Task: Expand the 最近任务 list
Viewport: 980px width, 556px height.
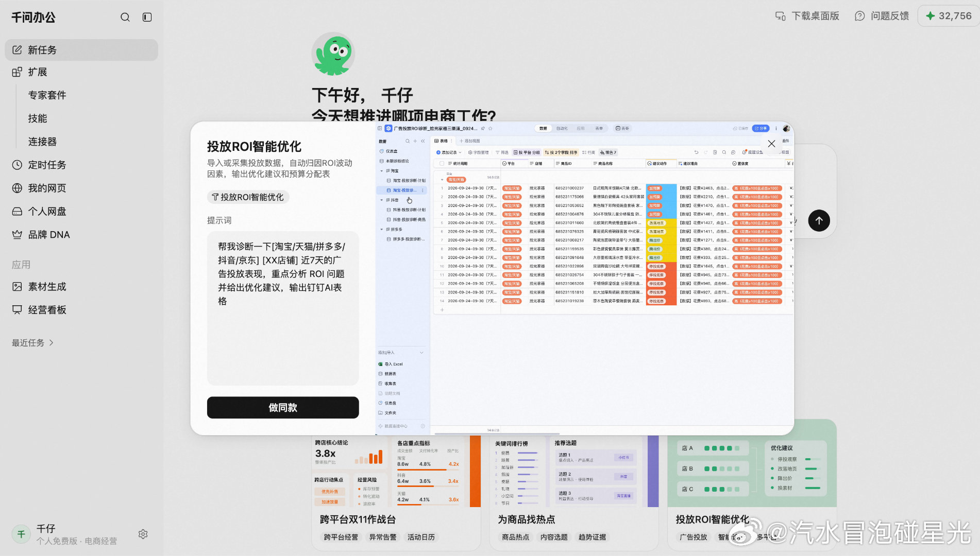Action: (x=32, y=342)
